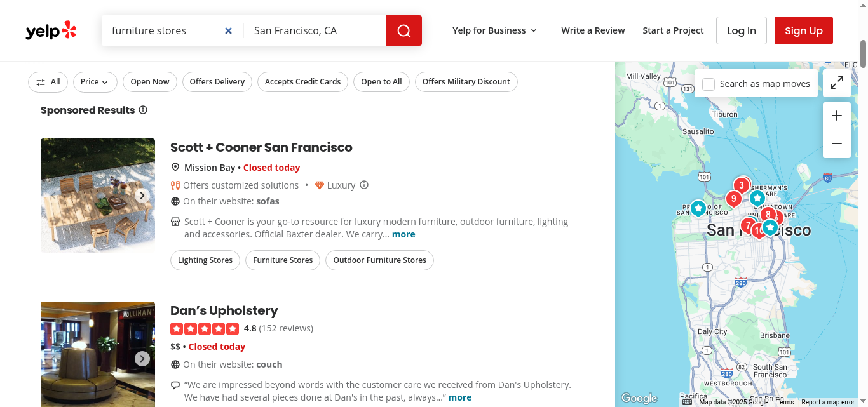The width and height of the screenshot is (868, 407).
Task: Select the Outdoor Furniture Stores category tag
Action: pyautogui.click(x=379, y=260)
